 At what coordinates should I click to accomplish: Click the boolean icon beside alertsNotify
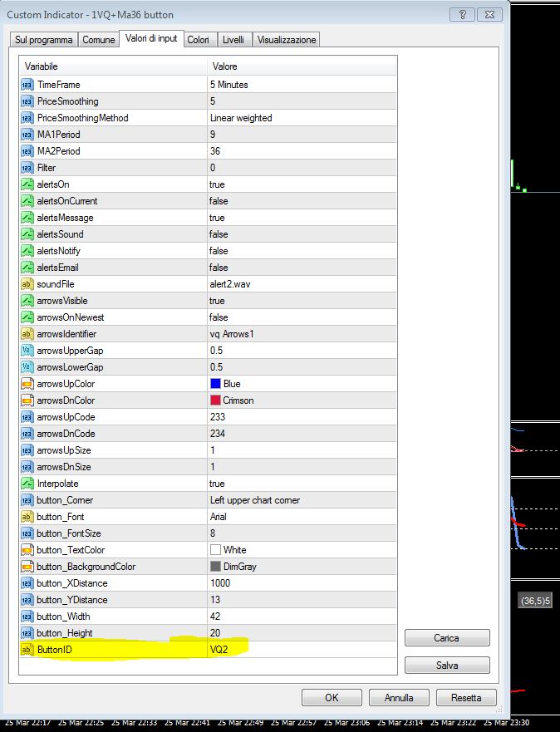27,251
